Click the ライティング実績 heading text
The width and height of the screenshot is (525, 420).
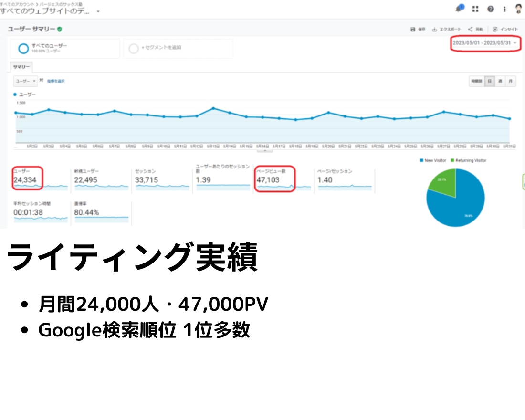point(132,257)
